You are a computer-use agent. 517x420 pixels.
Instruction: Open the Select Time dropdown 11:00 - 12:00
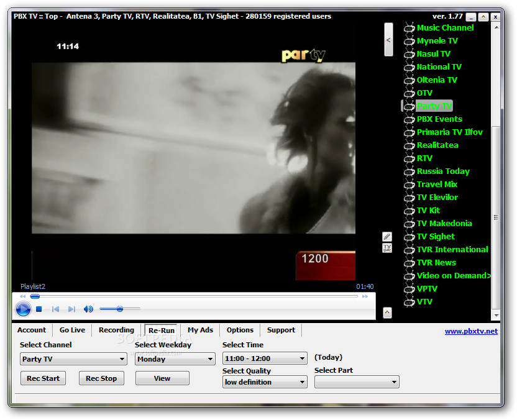click(x=265, y=358)
